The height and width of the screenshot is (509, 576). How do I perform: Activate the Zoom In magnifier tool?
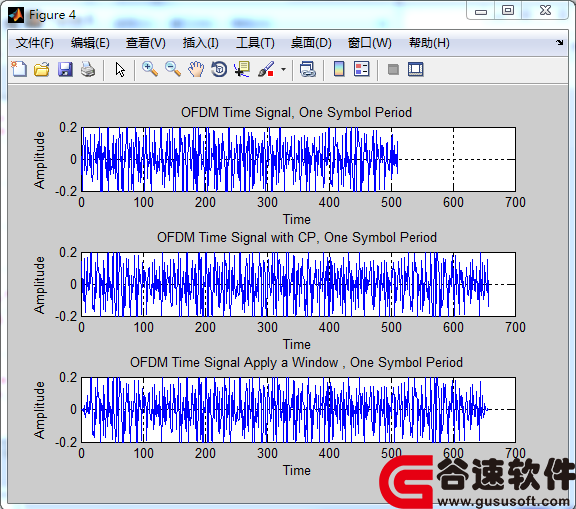click(150, 69)
